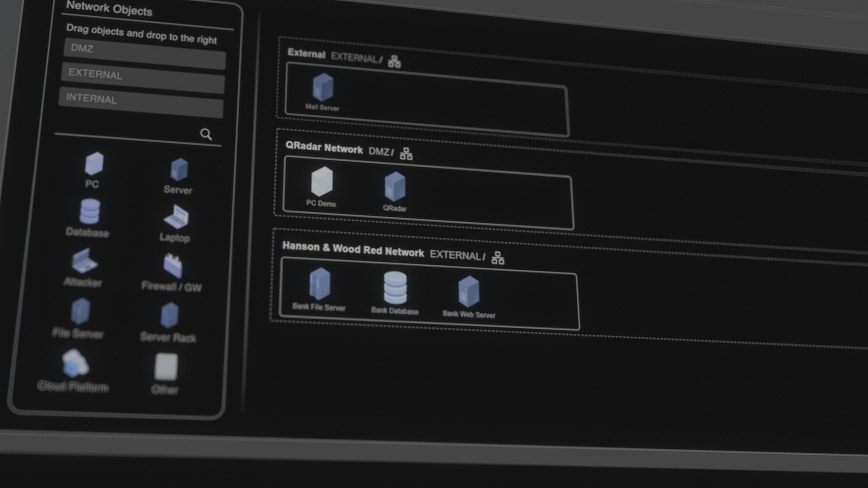Expand the INTERNAL category bar

(x=141, y=103)
